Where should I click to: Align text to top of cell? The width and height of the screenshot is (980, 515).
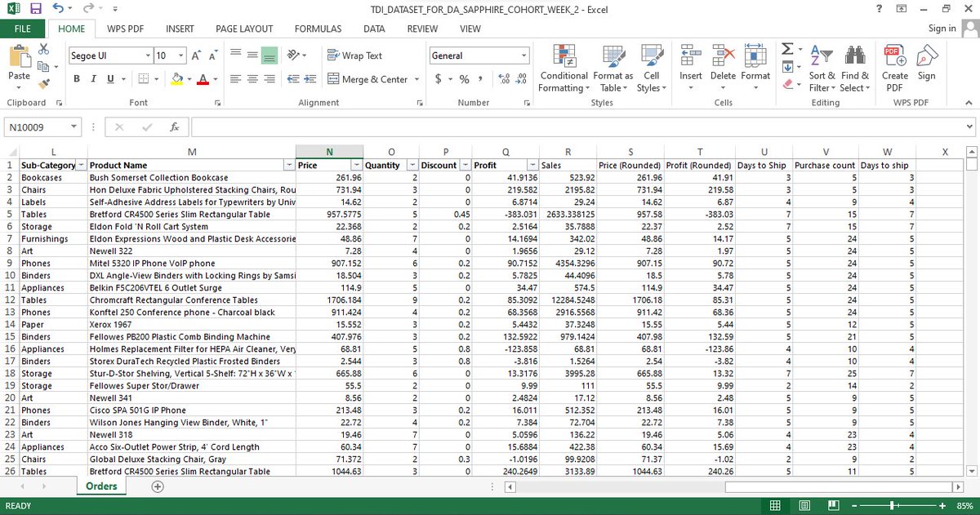235,55
